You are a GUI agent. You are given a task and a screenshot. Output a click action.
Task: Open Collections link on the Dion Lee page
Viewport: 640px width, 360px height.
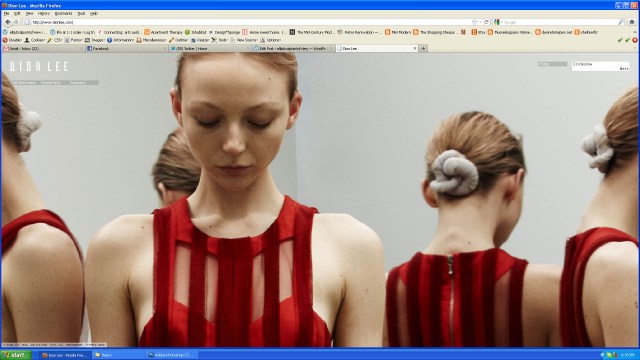23,82
